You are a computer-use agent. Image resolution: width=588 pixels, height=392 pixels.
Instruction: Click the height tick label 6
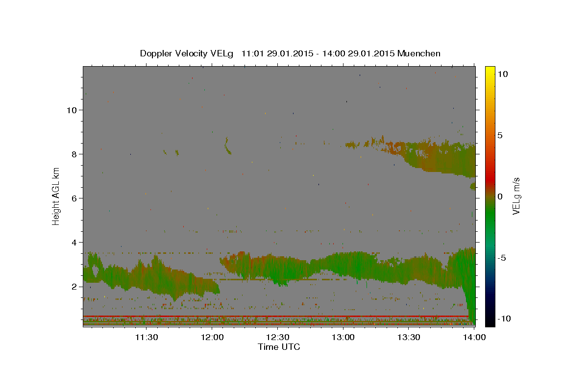(75, 198)
